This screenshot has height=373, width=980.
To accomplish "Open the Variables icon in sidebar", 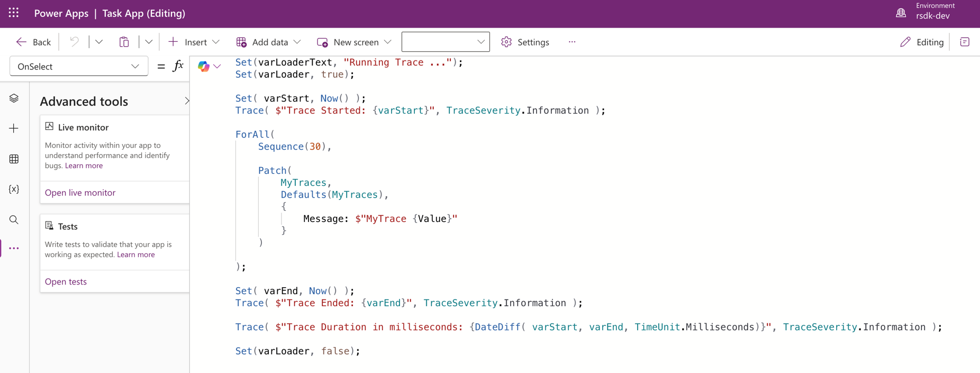I will pos(14,189).
